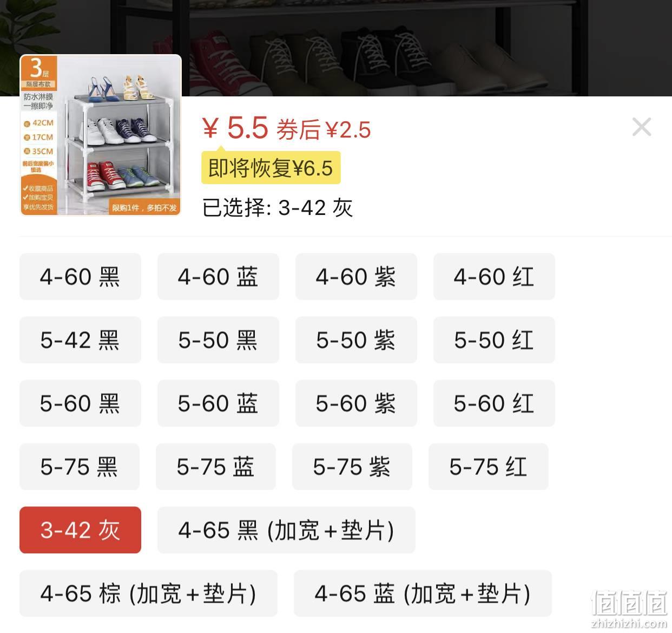The height and width of the screenshot is (633, 672).
Task: Choose the 4-60 蓝 variant
Action: pos(218,276)
